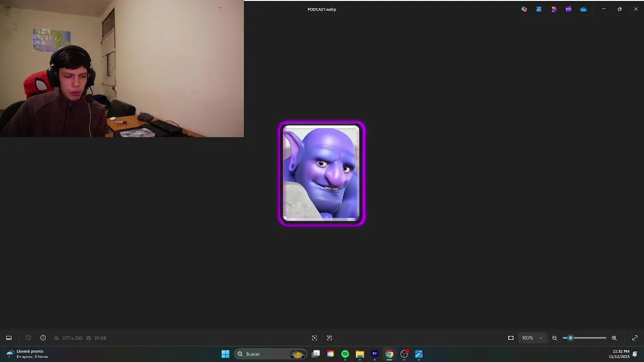Zoom out with the minus magnifier
644x362 pixels.
tap(554, 338)
